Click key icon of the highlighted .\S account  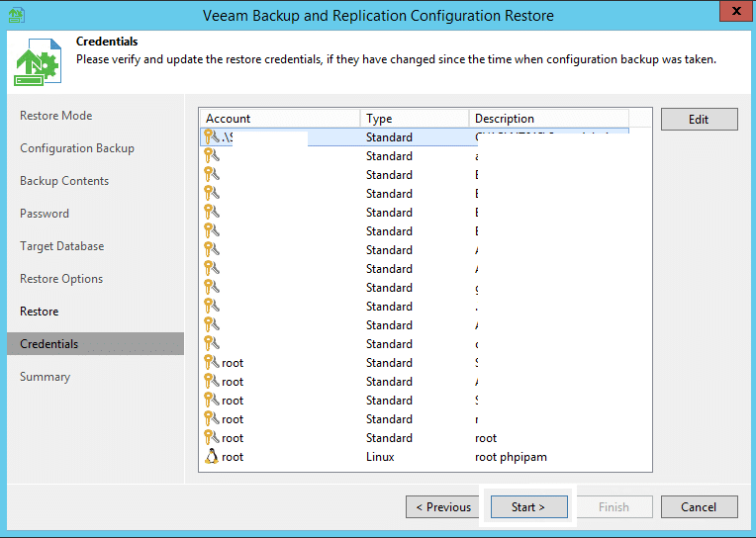click(x=211, y=136)
